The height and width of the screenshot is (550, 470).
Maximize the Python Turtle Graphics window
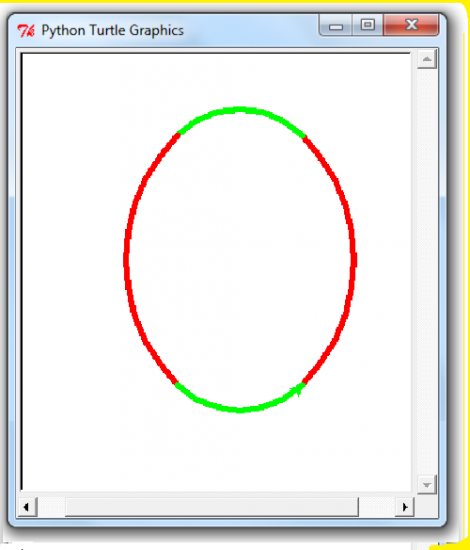coord(367,25)
